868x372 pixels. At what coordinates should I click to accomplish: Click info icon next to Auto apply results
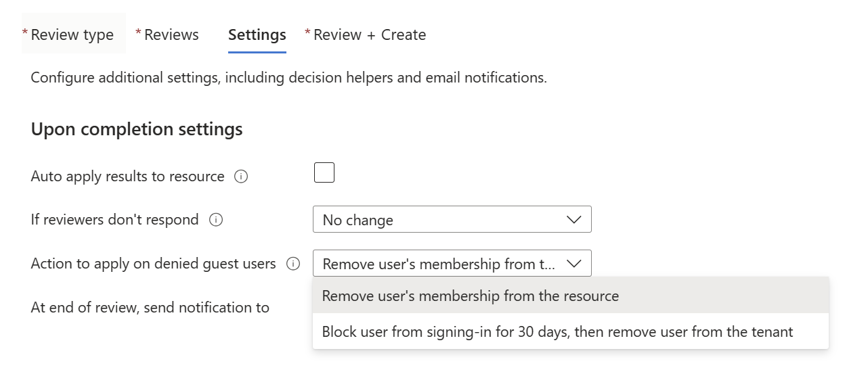(x=240, y=177)
